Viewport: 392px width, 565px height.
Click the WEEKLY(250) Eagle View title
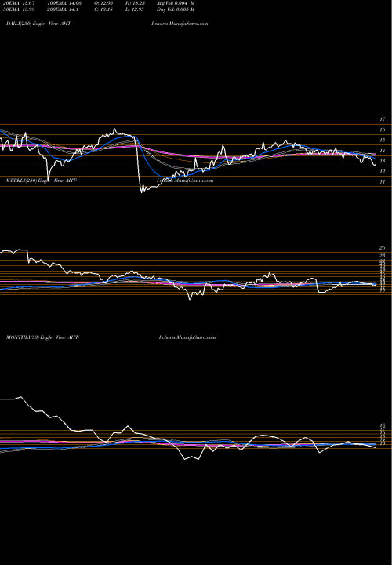(x=42, y=180)
